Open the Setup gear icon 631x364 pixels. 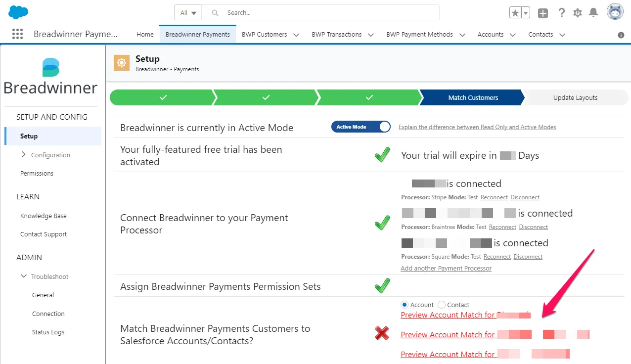[x=578, y=13]
